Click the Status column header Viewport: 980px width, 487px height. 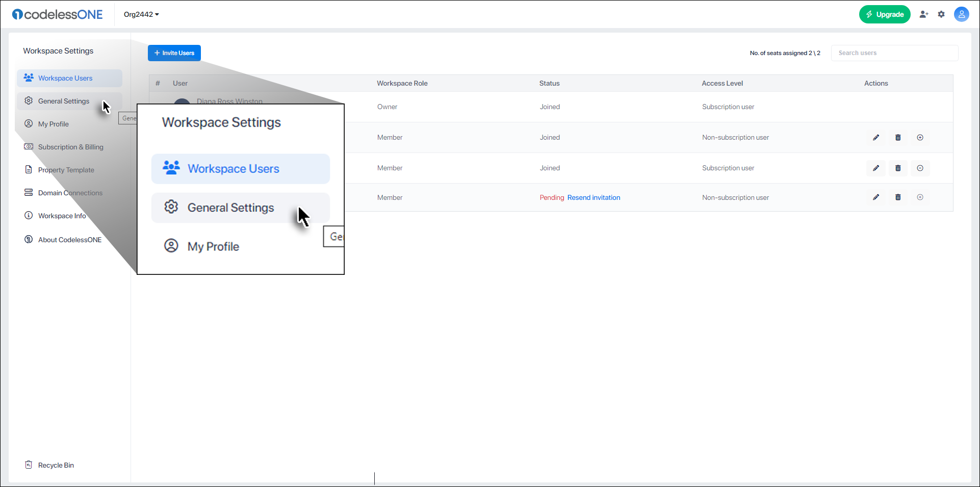click(x=549, y=83)
